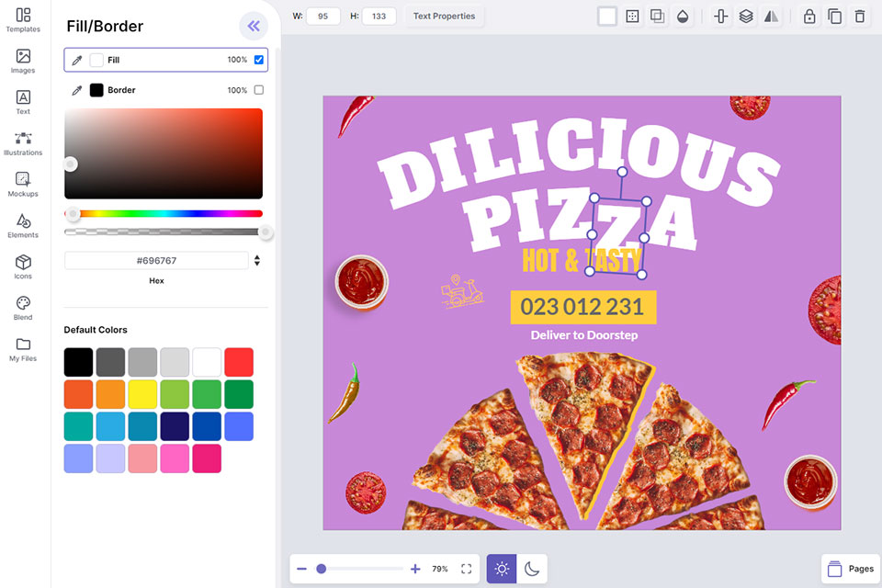Click the flip mirror icon
The image size is (882, 588).
771,17
